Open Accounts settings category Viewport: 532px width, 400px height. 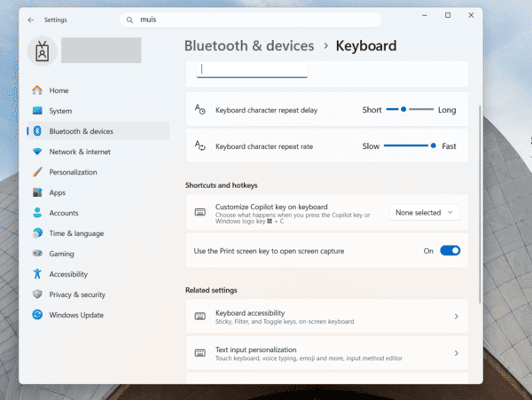pyautogui.click(x=98, y=213)
